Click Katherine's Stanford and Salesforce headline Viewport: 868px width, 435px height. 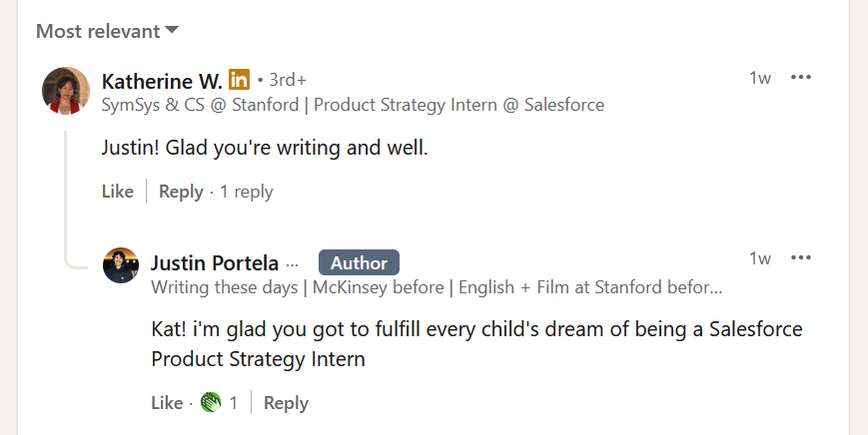pyautogui.click(x=353, y=105)
